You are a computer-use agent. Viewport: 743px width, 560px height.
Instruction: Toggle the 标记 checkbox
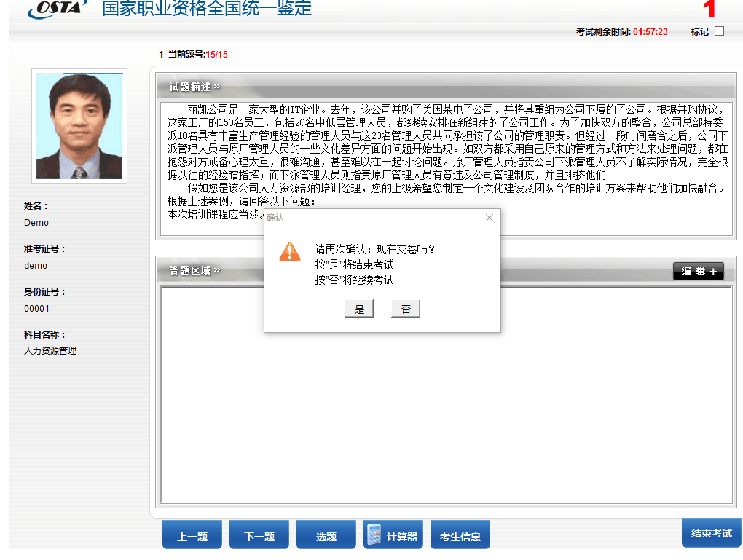[x=719, y=31]
